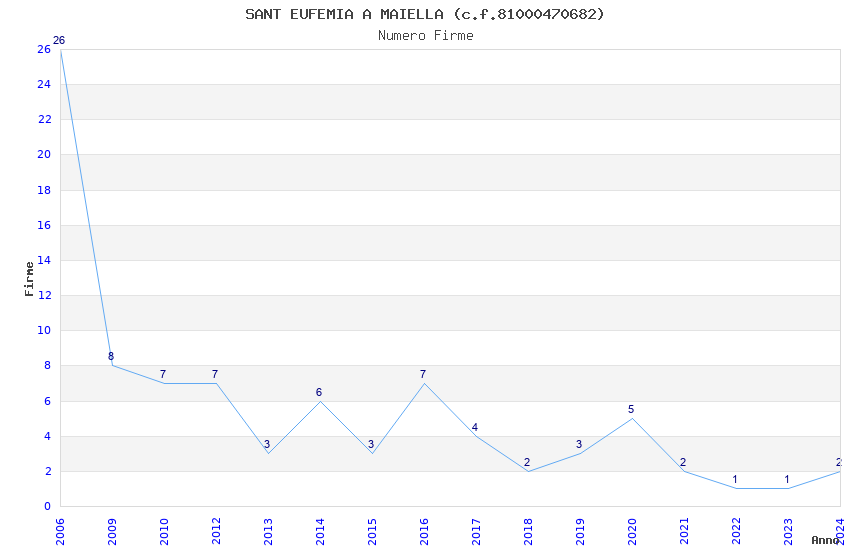Click the y-axis tick label 14

tap(44, 260)
